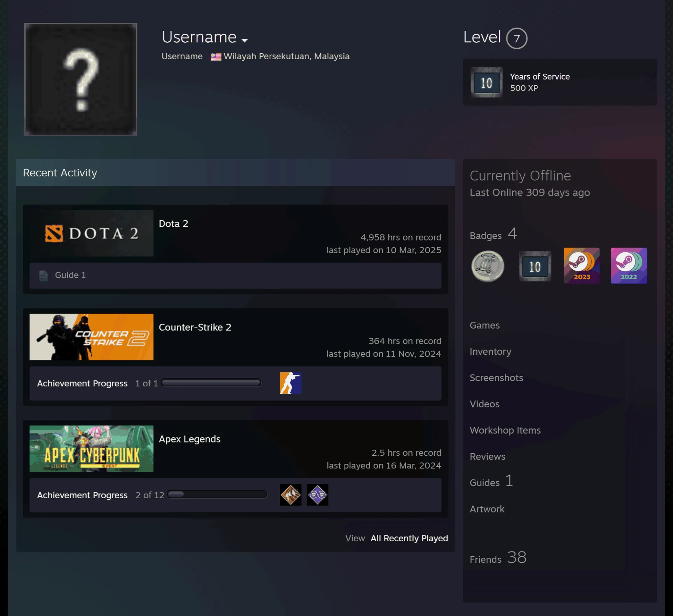Open the Inventory link
Screen dimensions: 673x616
point(490,352)
